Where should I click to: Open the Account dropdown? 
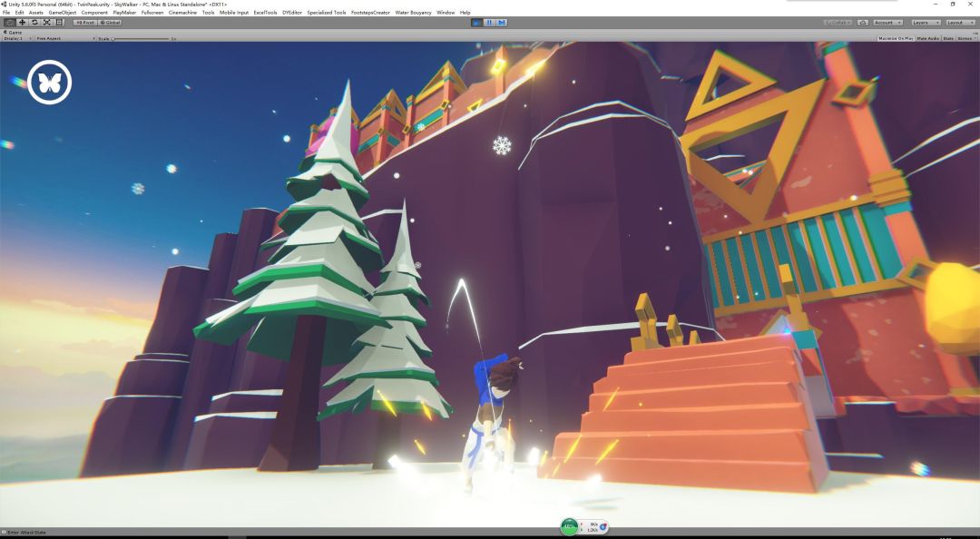point(887,23)
